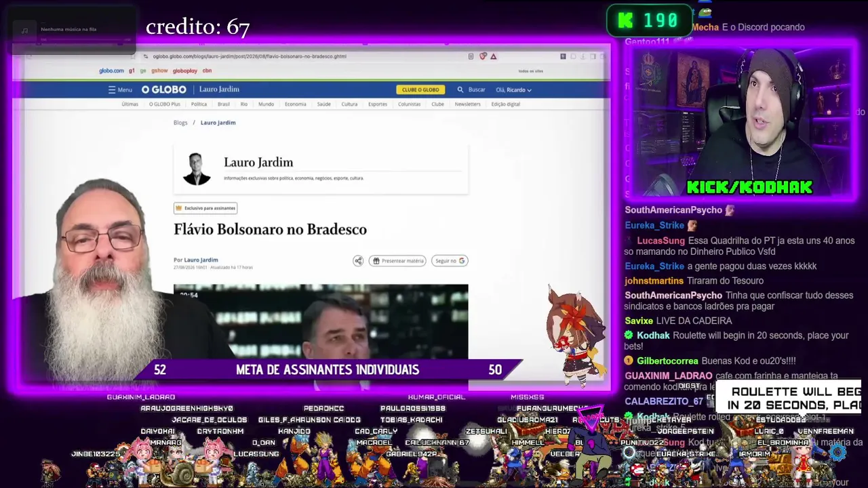Open the gshow link in the top bar
The width and height of the screenshot is (868, 488).
click(159, 70)
